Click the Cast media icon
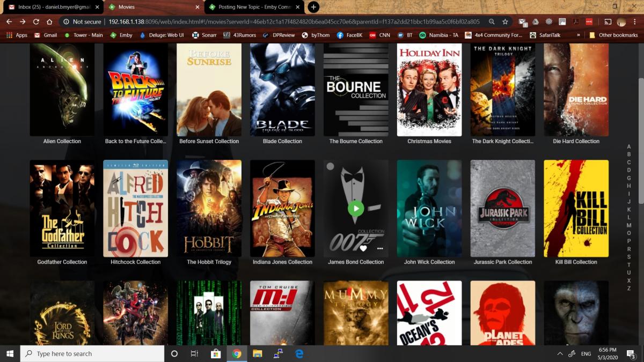 pyautogui.click(x=608, y=21)
